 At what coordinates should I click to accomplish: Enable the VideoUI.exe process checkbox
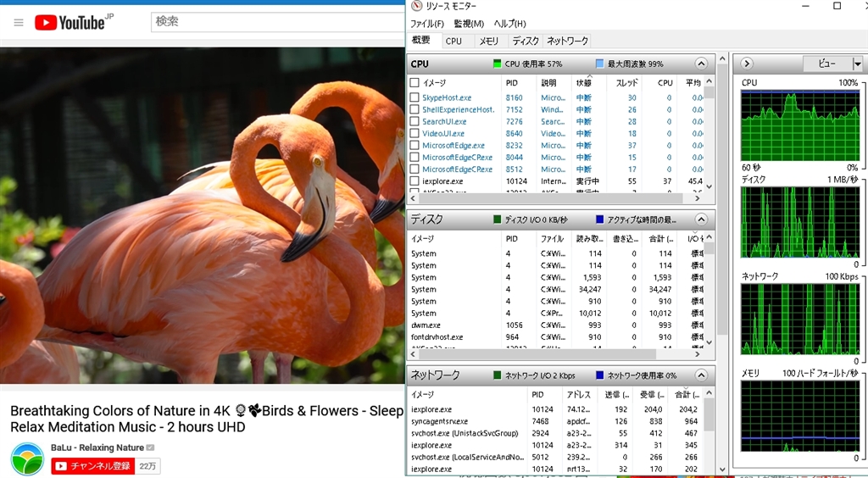point(415,133)
